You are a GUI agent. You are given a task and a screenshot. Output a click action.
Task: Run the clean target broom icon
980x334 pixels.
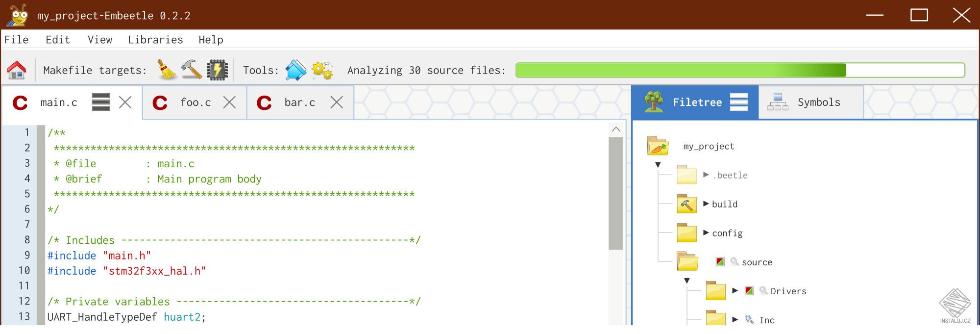pos(167,70)
